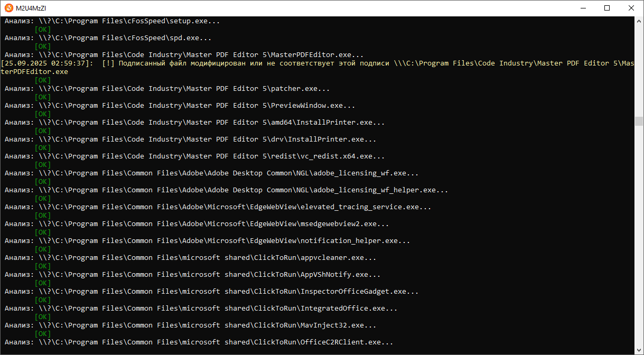Maximize the console window

click(608, 8)
